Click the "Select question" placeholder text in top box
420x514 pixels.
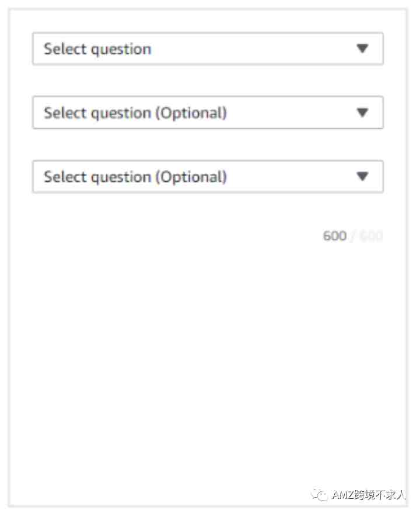(97, 49)
